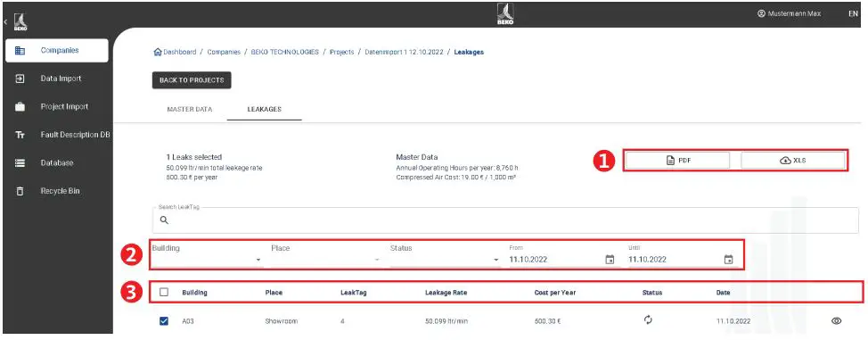Click the Until date field
This screenshot has height=340, width=868.
tap(676, 259)
